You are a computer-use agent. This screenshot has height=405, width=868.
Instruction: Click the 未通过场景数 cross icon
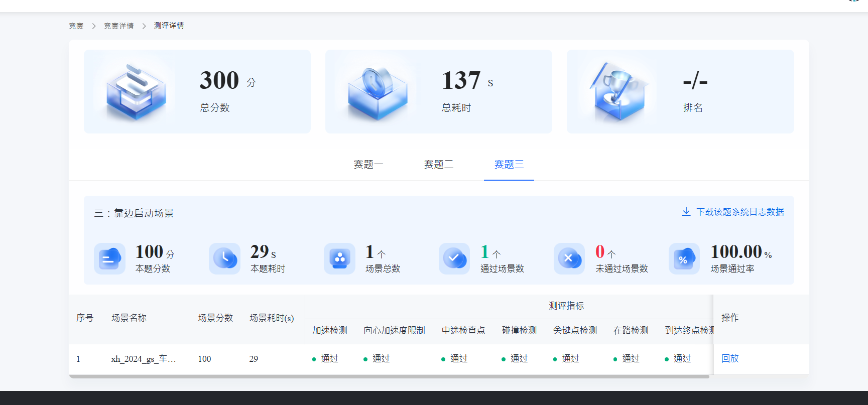tap(569, 258)
